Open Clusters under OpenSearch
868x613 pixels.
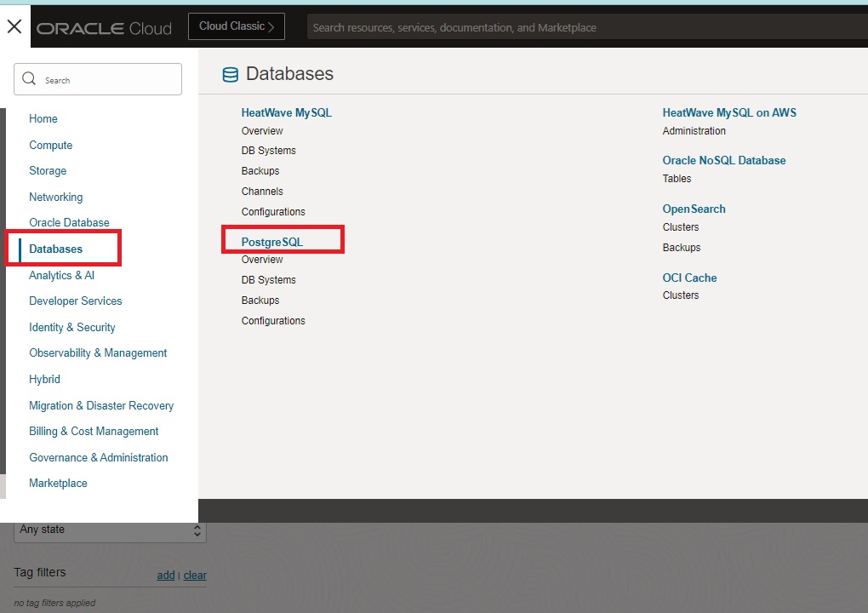[680, 227]
